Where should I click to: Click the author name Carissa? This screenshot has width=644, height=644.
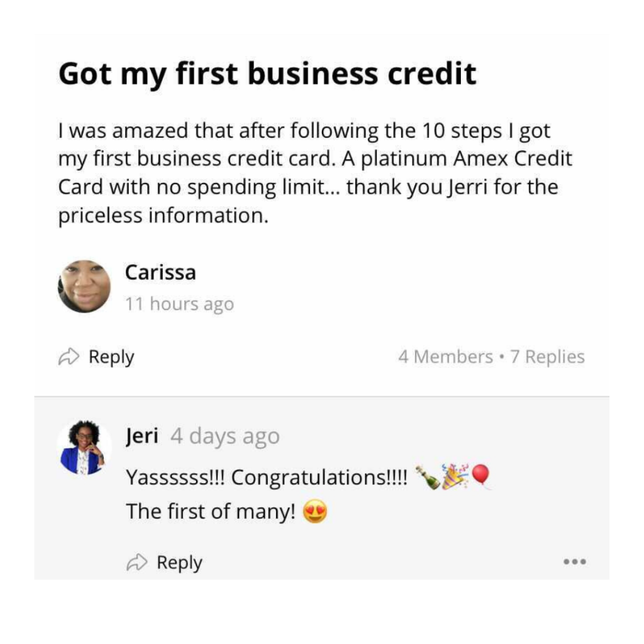[160, 272]
